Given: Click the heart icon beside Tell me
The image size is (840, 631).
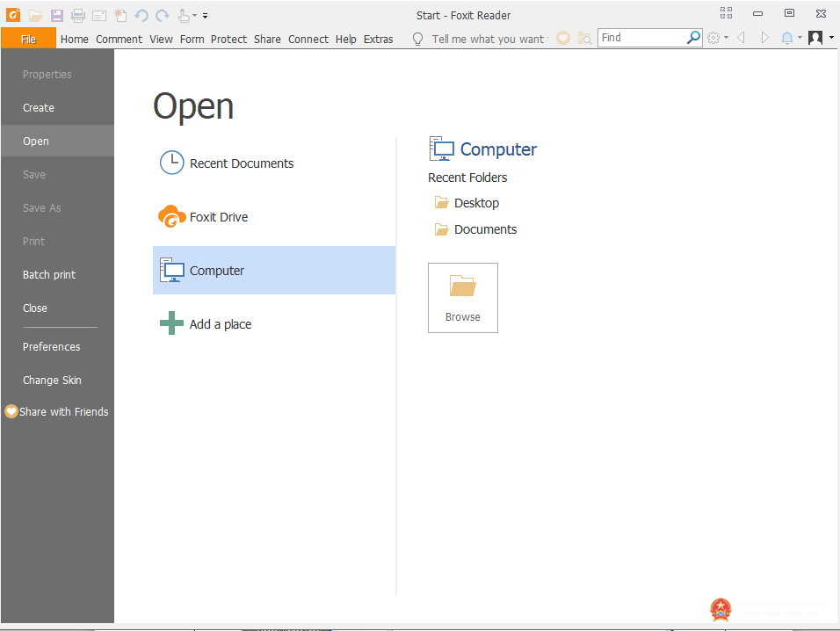Looking at the screenshot, I should click(x=563, y=38).
